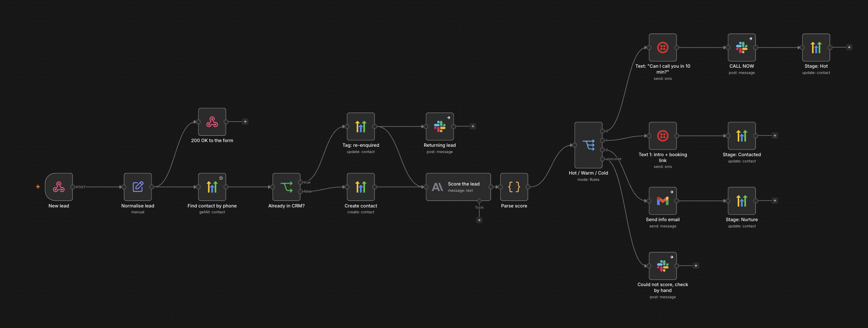
Task: Open the Normalise lead edit node
Action: [x=138, y=187]
